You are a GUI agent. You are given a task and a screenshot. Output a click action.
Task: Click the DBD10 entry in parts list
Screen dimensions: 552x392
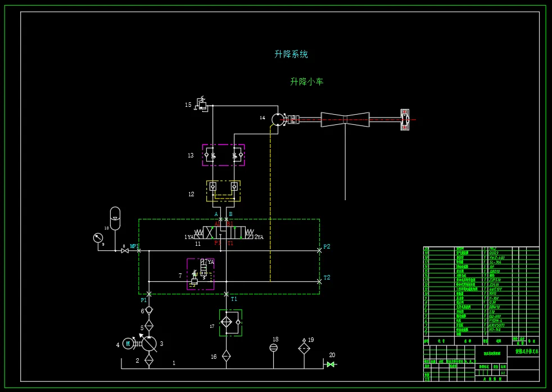tap(495, 271)
